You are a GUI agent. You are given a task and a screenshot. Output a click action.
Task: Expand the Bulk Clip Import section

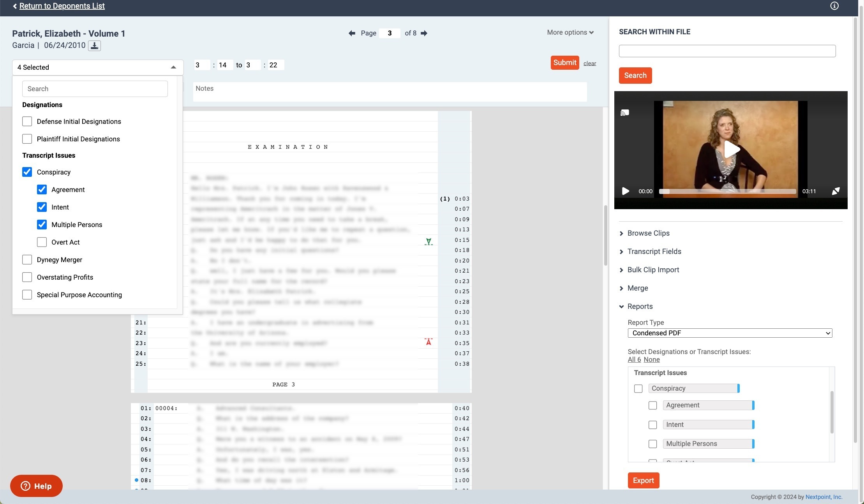click(x=653, y=270)
